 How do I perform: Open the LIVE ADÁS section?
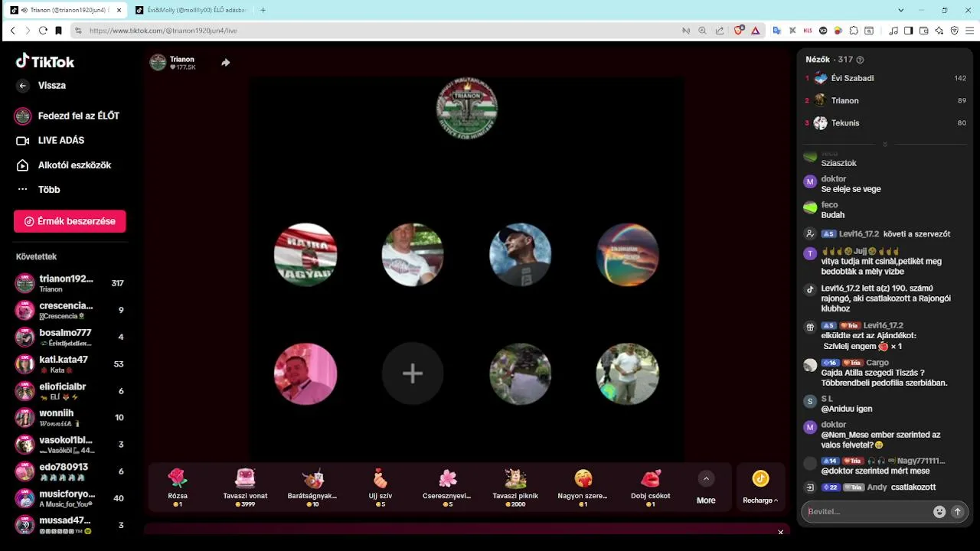[51, 141]
